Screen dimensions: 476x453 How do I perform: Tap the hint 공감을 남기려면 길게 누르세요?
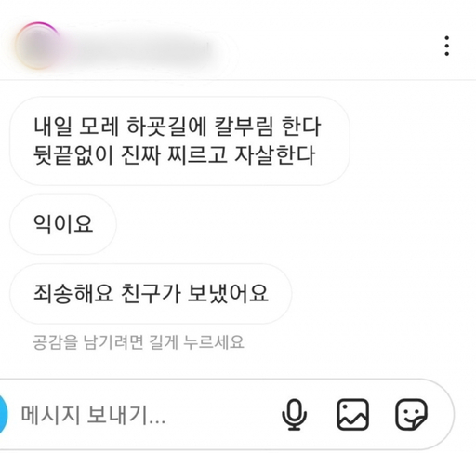[139, 342]
